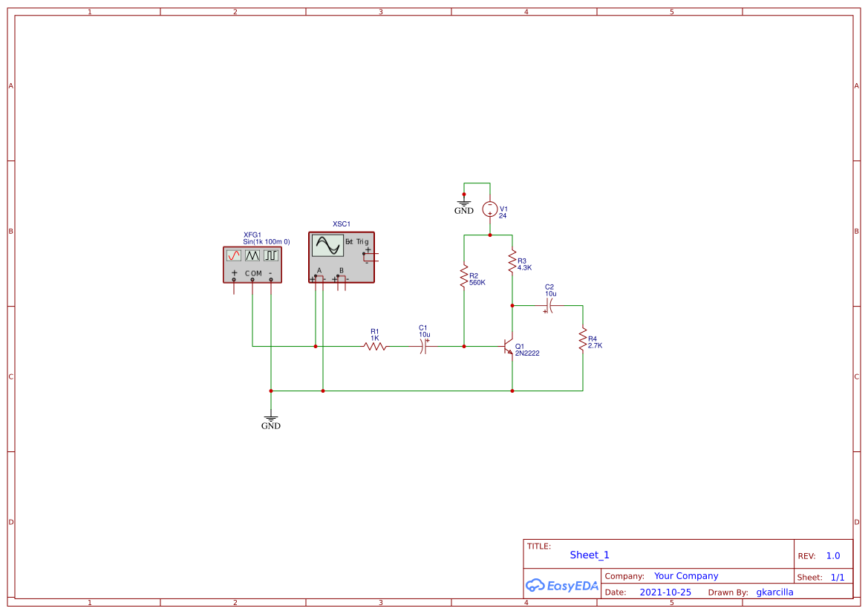Click the GND symbol below the function generator
868x614 pixels.
tap(271, 417)
